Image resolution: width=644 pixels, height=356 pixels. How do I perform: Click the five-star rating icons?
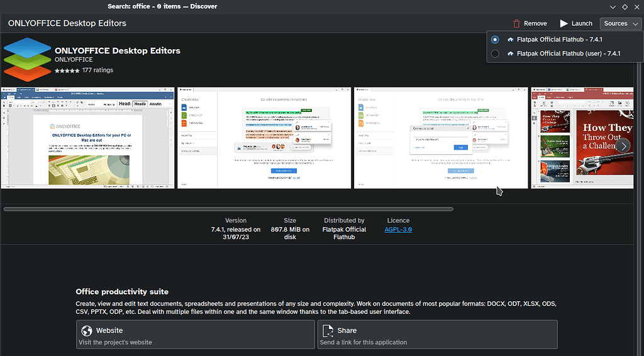pyautogui.click(x=67, y=70)
